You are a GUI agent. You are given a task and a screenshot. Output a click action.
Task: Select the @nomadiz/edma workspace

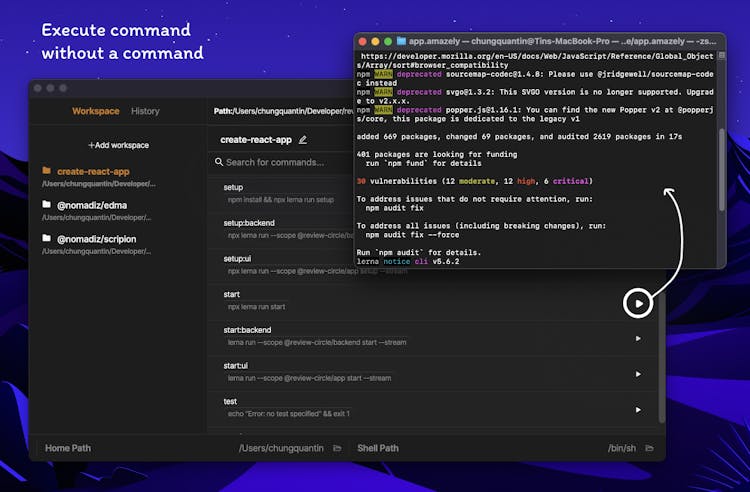click(91, 205)
